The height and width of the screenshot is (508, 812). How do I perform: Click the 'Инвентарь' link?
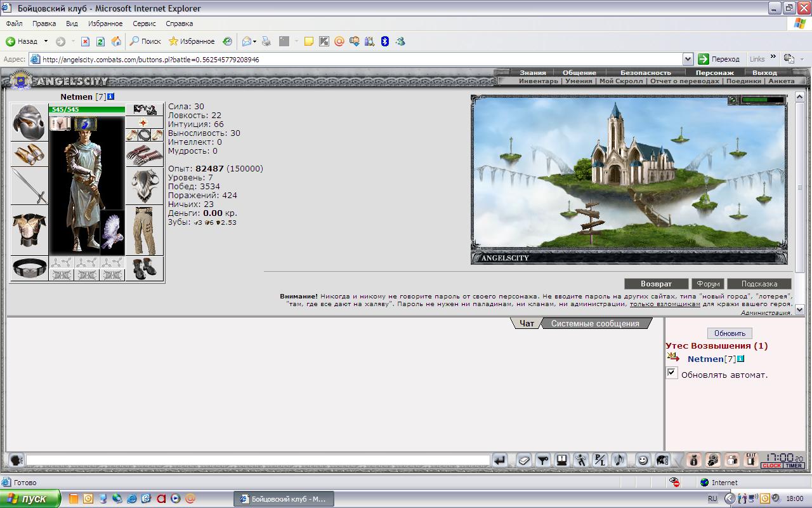coord(539,81)
